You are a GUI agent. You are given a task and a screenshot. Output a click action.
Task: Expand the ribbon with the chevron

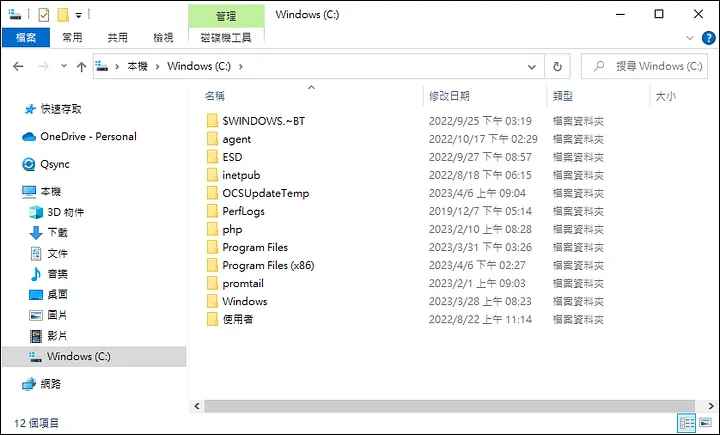click(x=690, y=38)
